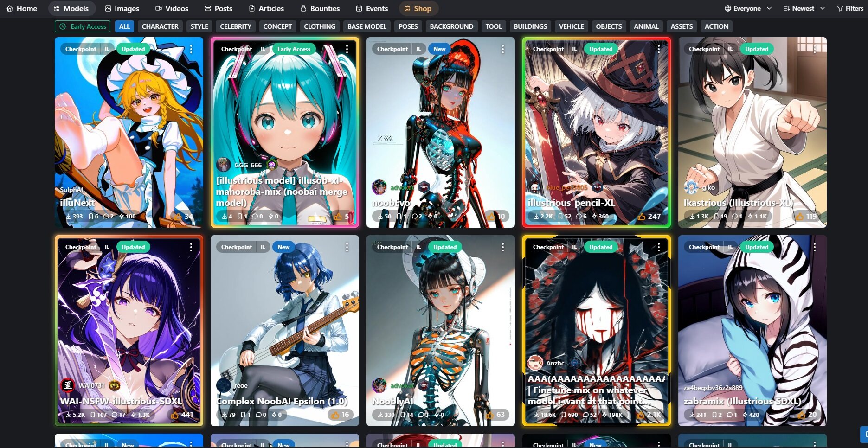Click the thumbs-up count 63 on NooblyAI
The width and height of the screenshot is (868, 448).
[x=495, y=415]
